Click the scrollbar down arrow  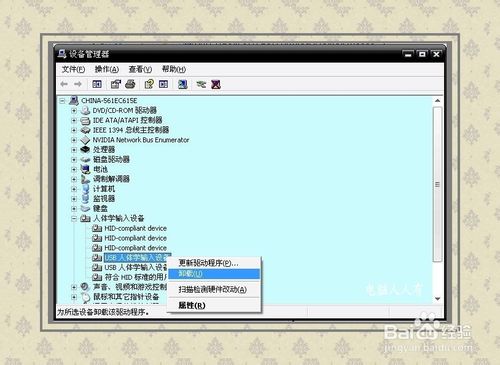438,299
